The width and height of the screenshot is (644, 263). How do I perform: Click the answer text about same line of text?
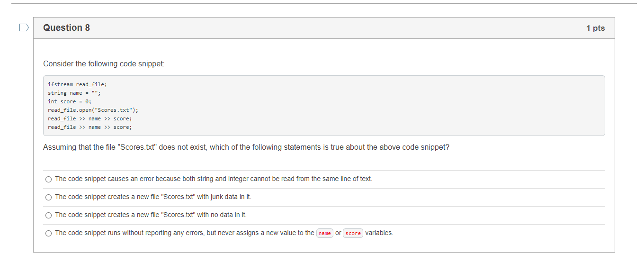(x=214, y=179)
